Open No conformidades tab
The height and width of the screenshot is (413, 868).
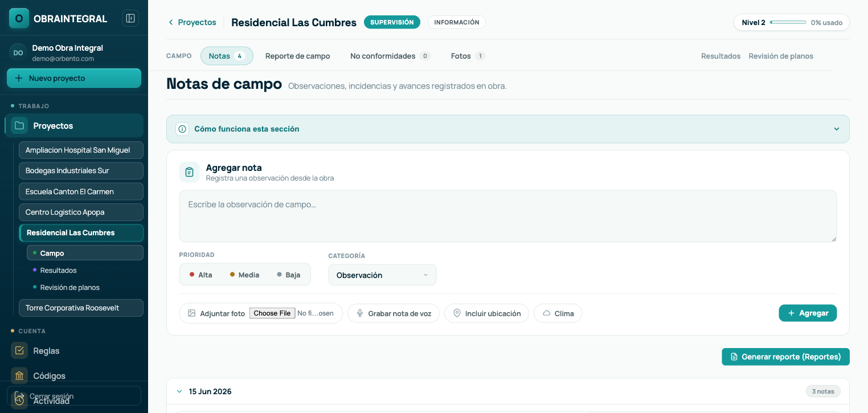coord(390,56)
